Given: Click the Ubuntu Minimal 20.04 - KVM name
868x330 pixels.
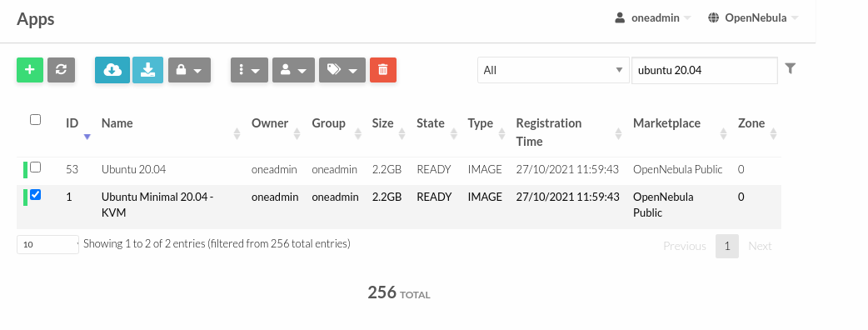Looking at the screenshot, I should click(157, 204).
